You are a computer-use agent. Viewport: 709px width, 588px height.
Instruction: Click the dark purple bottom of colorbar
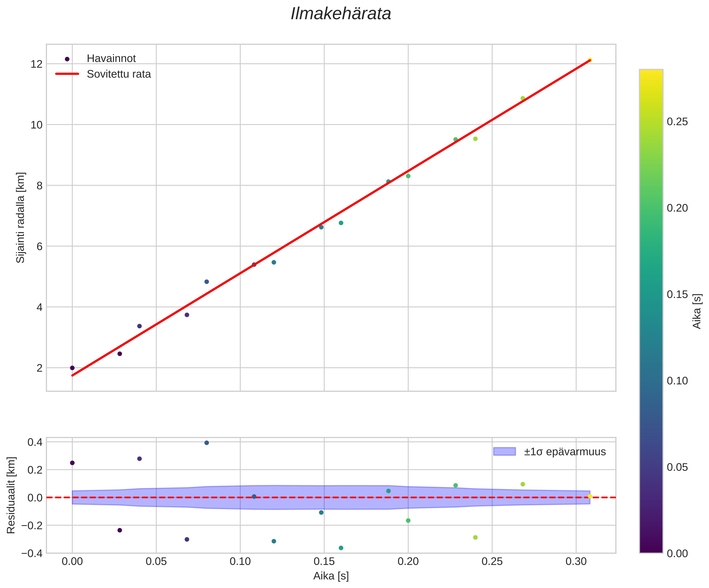click(651, 549)
